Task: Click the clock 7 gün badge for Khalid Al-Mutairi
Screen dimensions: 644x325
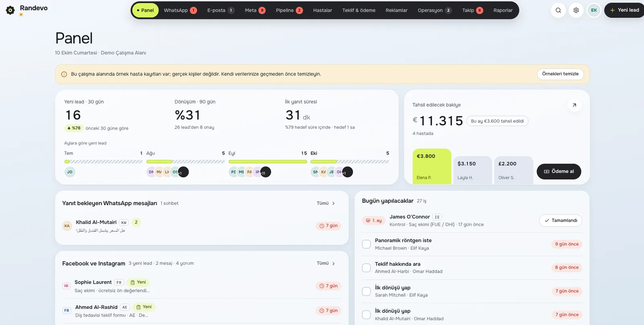Action: (328, 226)
